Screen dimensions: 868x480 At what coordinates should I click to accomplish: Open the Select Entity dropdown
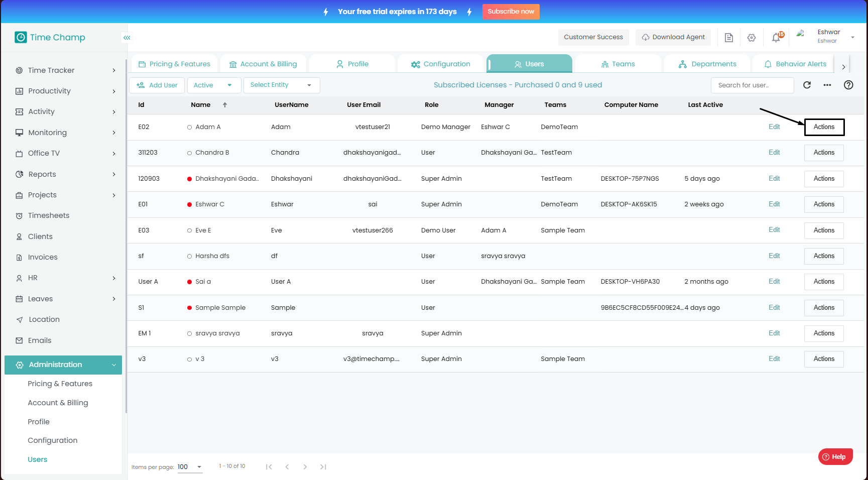coord(282,85)
